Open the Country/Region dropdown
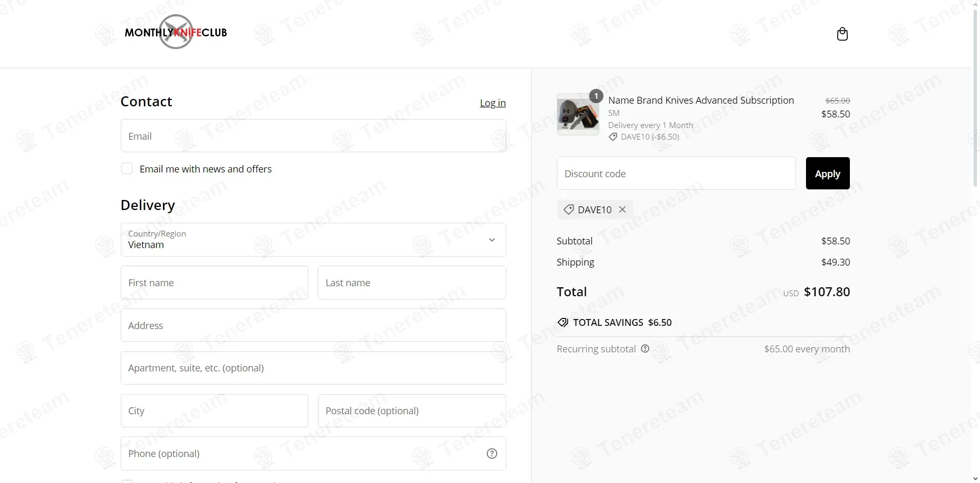 tap(313, 240)
